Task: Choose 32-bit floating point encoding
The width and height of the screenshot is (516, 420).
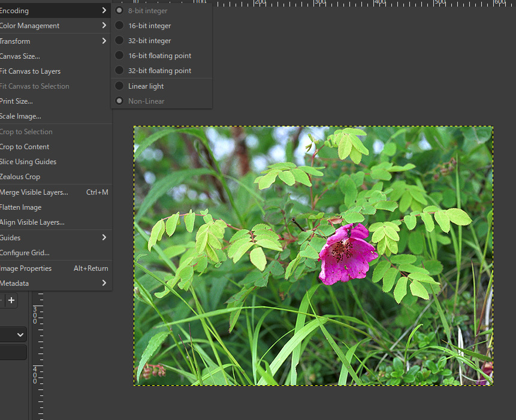Action: point(159,71)
